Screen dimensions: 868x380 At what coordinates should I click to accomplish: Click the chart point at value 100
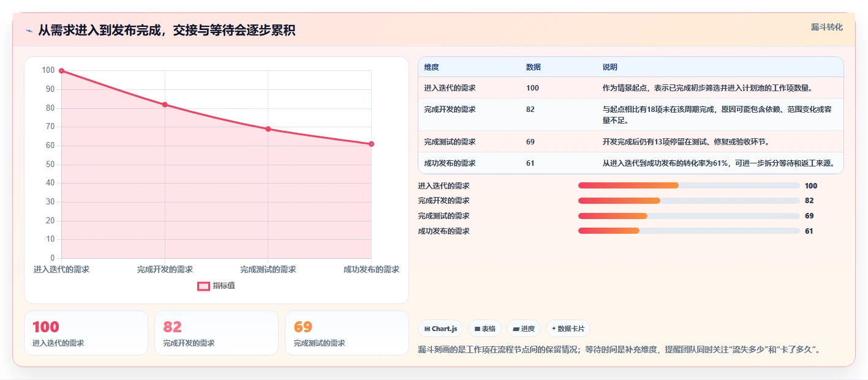[x=61, y=71]
